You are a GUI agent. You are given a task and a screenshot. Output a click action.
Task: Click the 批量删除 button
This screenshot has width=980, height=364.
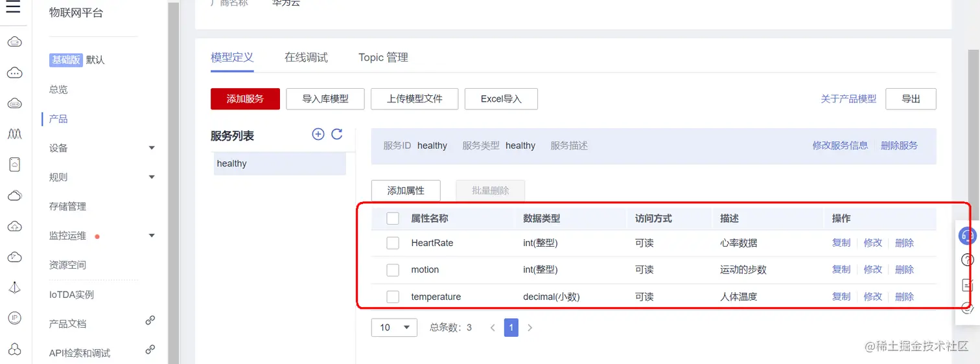(490, 190)
